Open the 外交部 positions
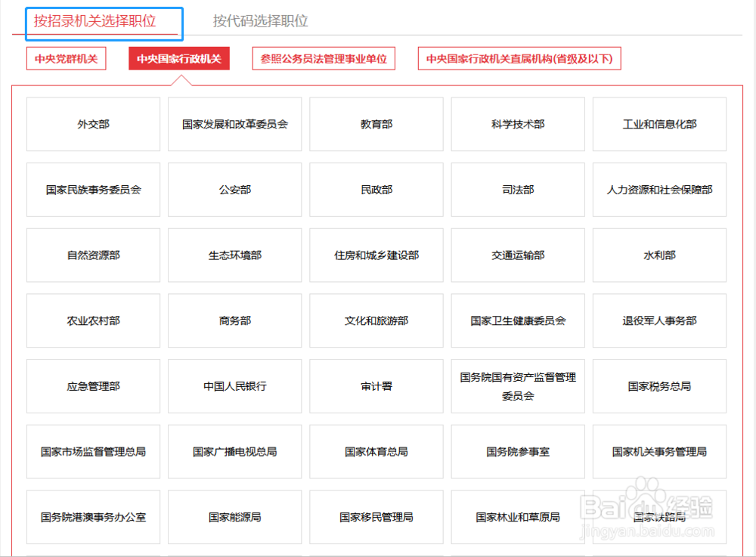756x557 pixels. [93, 124]
